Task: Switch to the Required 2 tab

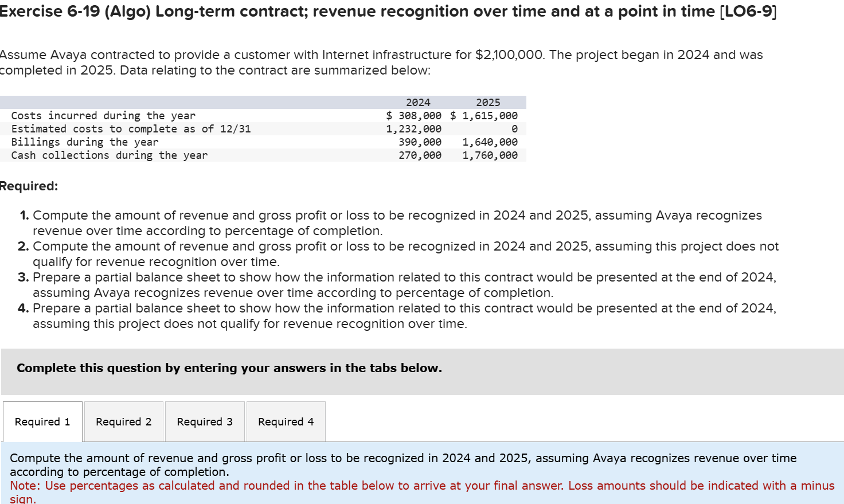Action: coord(123,421)
